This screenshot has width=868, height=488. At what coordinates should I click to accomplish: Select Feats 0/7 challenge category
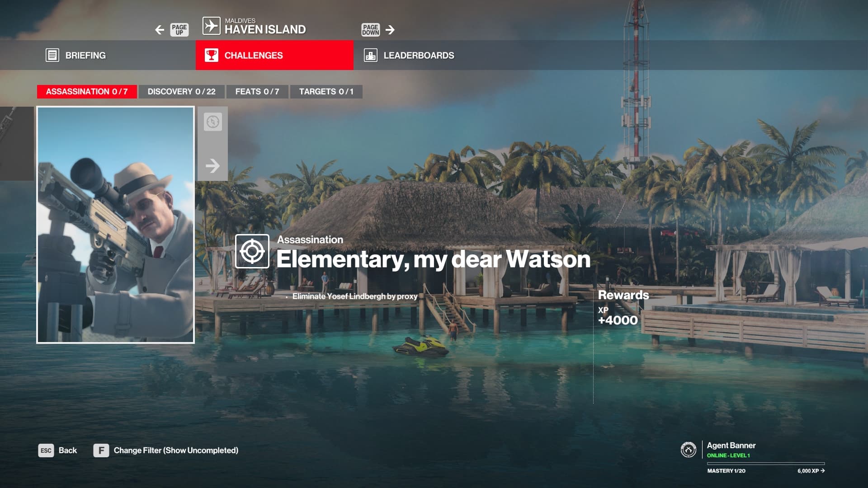[x=257, y=92]
